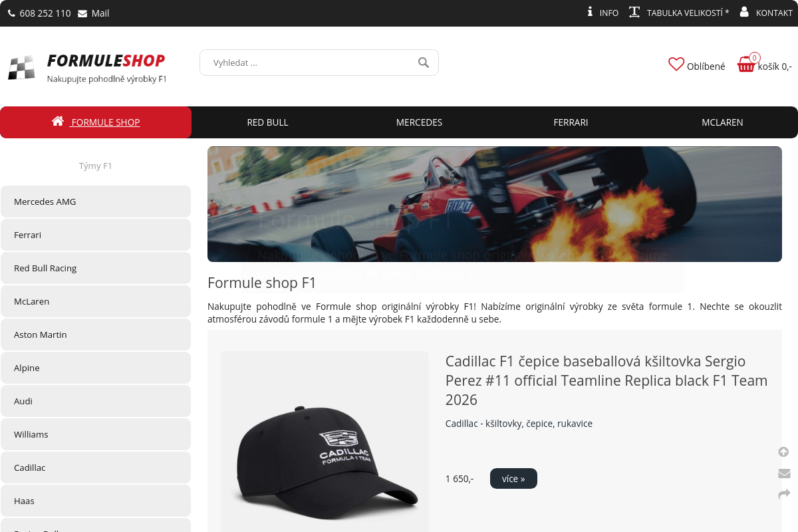Click the phone number 608 252 110

tap(45, 13)
